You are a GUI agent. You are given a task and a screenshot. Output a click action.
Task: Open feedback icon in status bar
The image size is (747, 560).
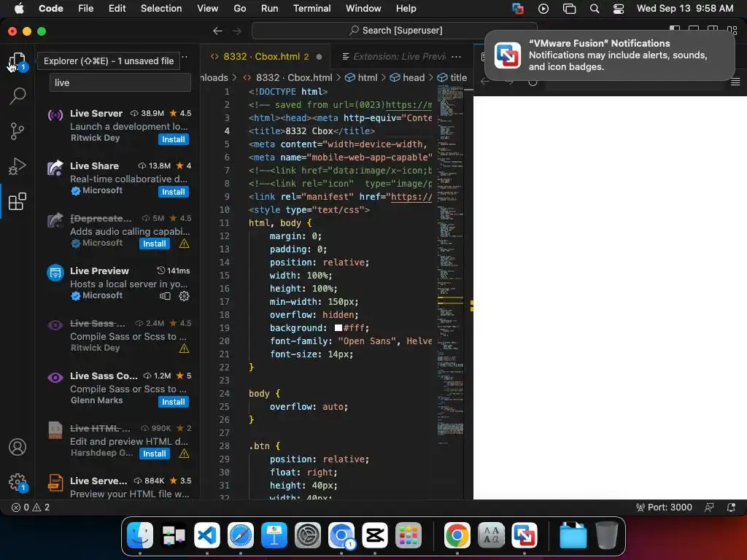[x=709, y=507]
